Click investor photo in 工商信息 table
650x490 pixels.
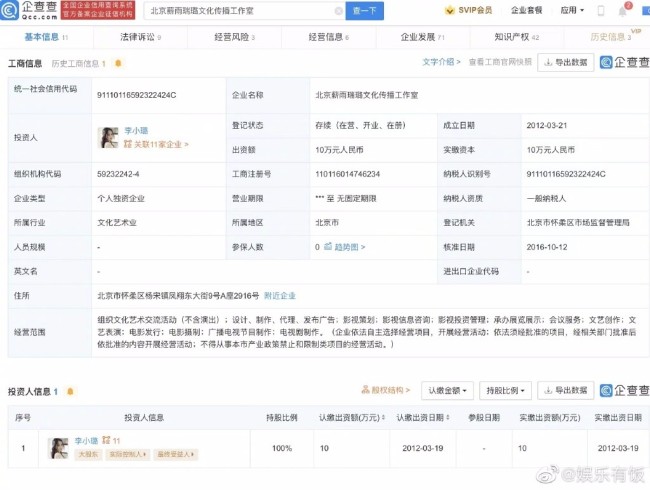click(x=108, y=138)
